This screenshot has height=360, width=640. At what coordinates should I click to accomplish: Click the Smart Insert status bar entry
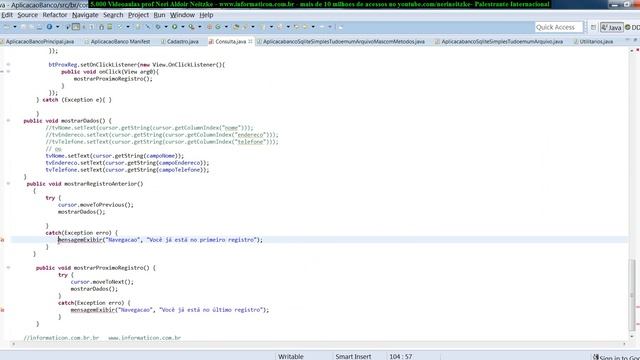tap(353, 356)
